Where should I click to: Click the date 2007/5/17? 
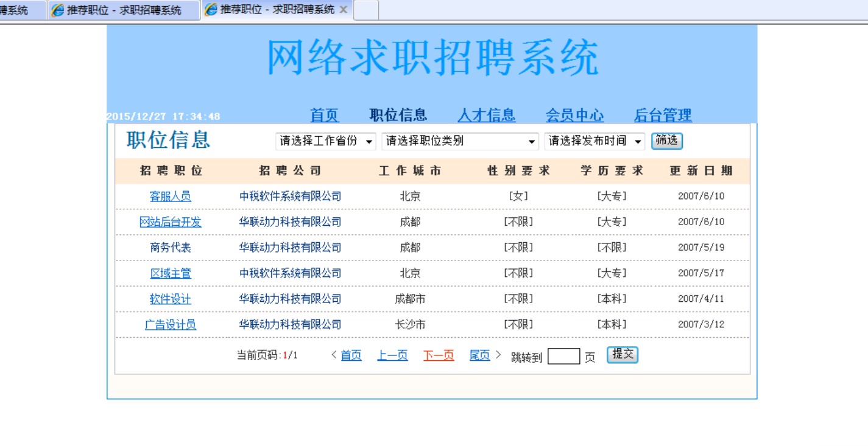point(701,273)
